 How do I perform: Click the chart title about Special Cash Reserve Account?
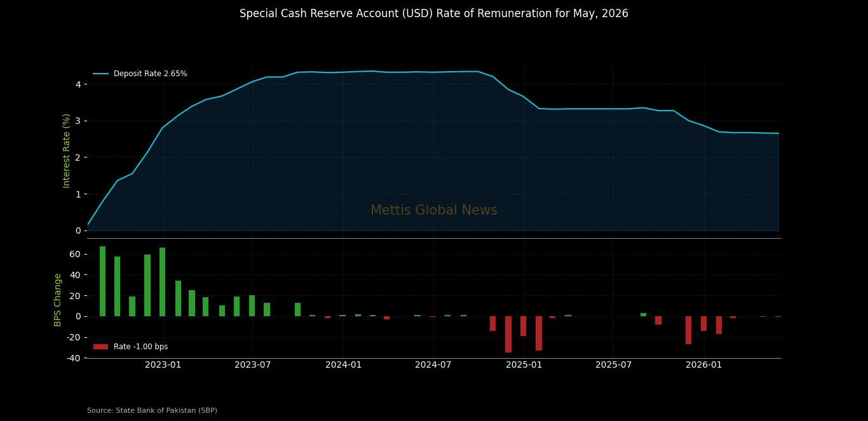pyautogui.click(x=434, y=14)
